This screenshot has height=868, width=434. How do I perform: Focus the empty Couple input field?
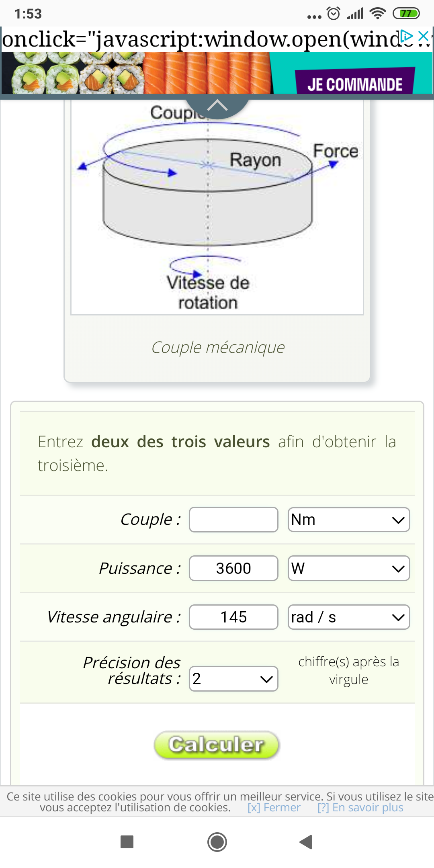pos(233,520)
